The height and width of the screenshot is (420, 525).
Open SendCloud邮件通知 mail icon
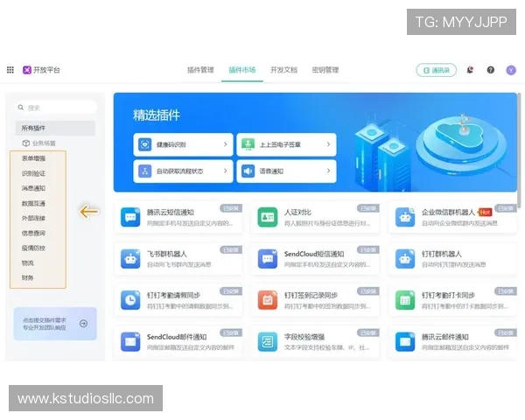[x=130, y=341]
